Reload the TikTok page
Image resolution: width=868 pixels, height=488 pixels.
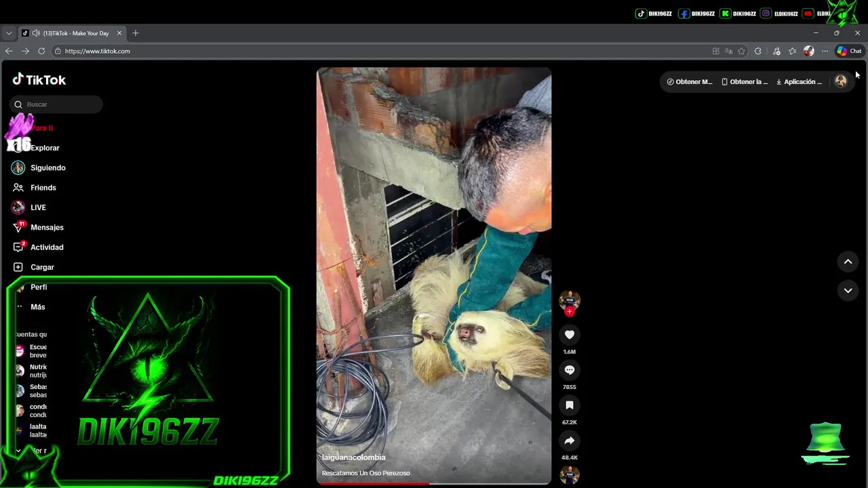41,51
